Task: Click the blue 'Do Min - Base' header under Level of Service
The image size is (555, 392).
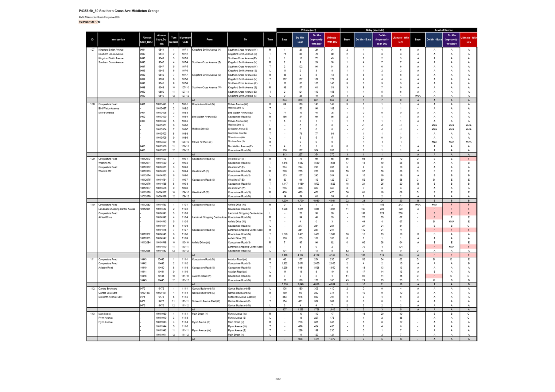Action: click(434, 40)
